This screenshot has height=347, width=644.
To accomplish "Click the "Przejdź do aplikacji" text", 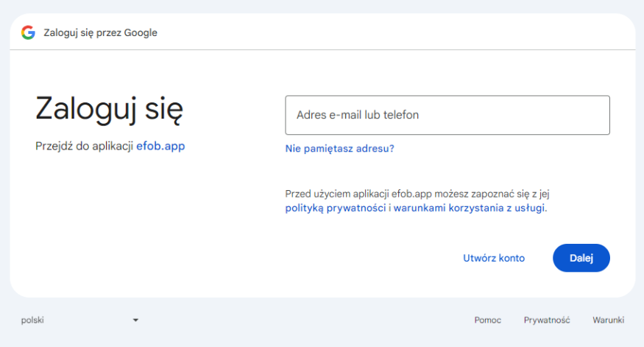I will 84,146.
